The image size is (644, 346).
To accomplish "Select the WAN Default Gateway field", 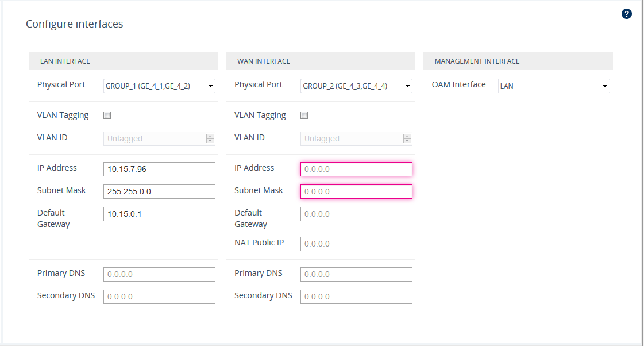I will pyautogui.click(x=356, y=214).
